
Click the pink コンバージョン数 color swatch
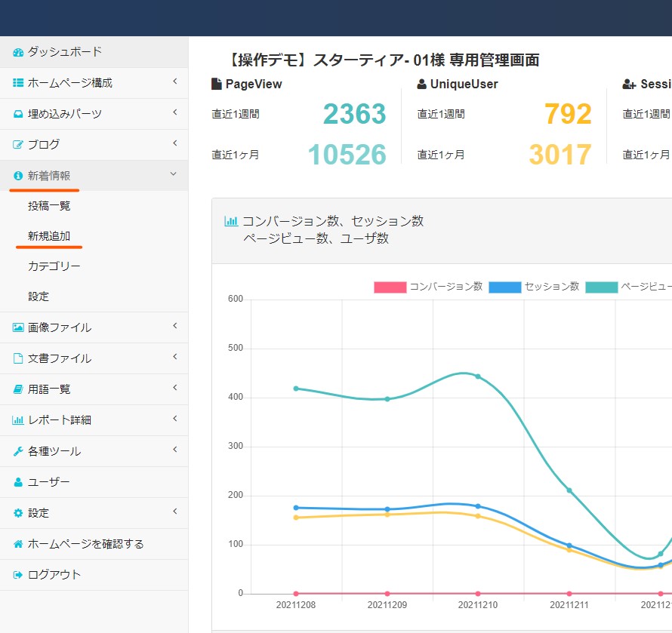[390, 287]
